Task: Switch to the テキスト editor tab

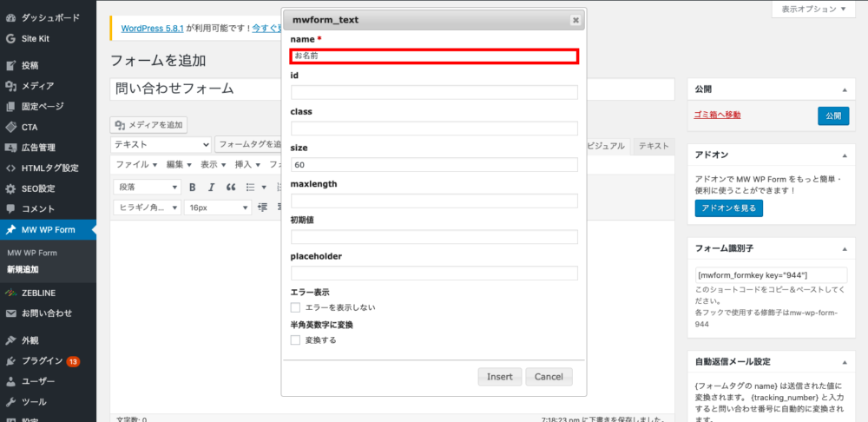Action: (654, 146)
